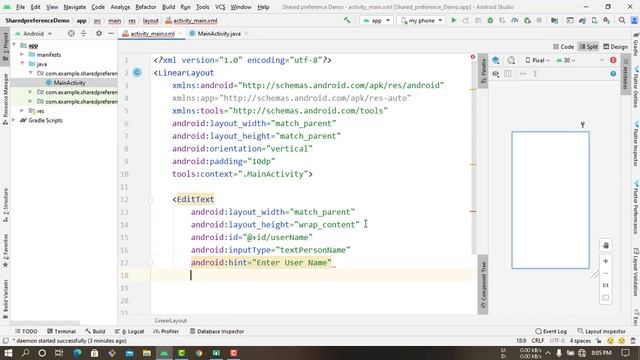This screenshot has height=360, width=640.
Task: Open the Windows notification center icon
Action: click(x=625, y=353)
